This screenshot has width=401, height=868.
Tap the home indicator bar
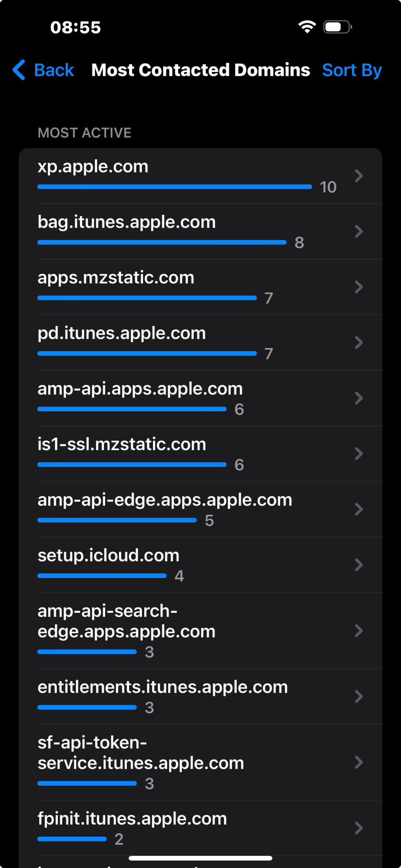200,858
